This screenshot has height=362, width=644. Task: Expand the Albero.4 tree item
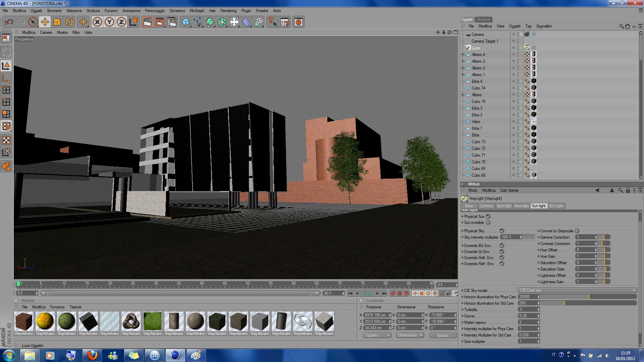(x=463, y=55)
